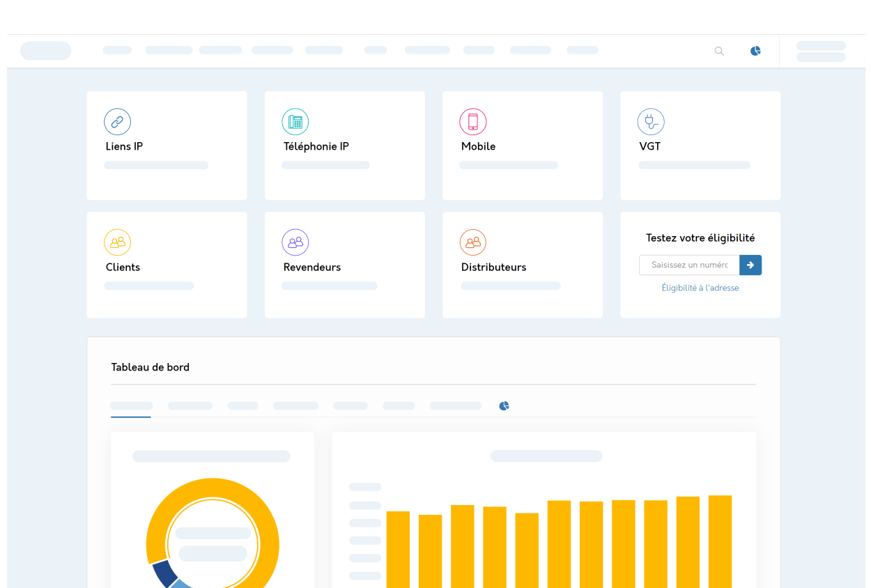Click the search magnifier icon in header
The width and height of the screenshot is (871, 588).
coord(719,51)
